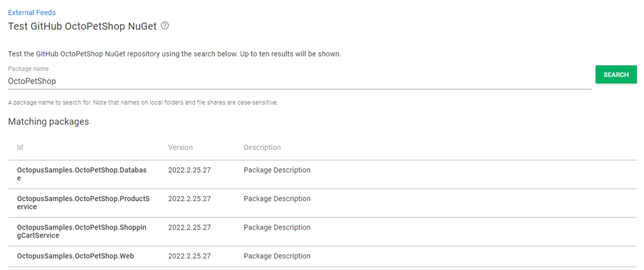Click the Id column header
Image resolution: width=644 pixels, height=270 pixels.
(x=20, y=147)
